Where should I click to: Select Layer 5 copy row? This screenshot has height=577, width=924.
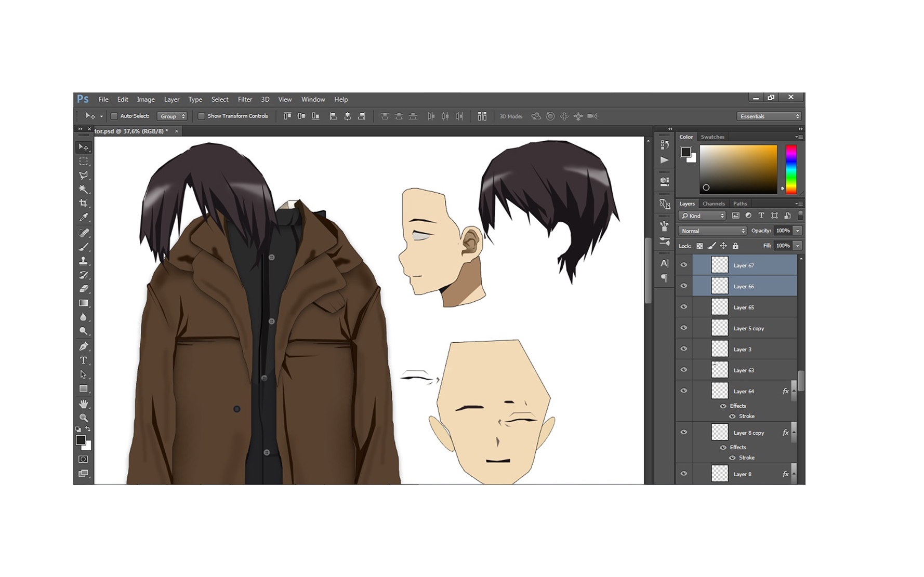[x=745, y=328]
